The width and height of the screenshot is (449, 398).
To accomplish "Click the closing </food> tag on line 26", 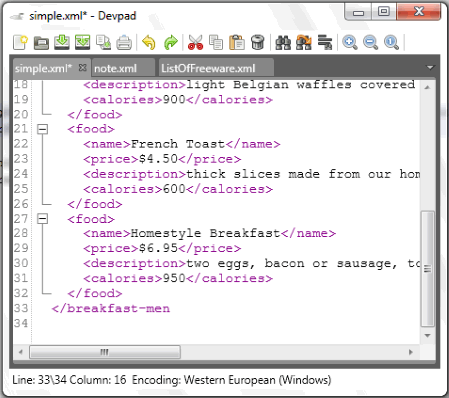I will (95, 204).
